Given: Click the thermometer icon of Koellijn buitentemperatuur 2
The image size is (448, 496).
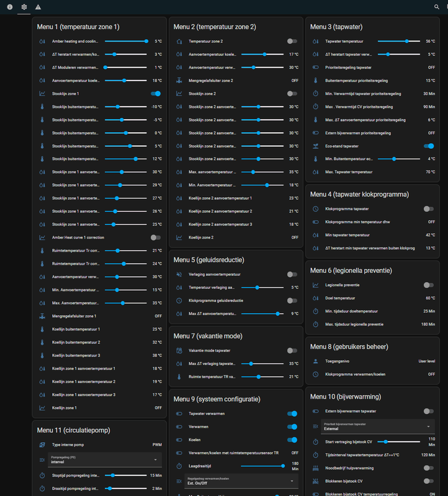Looking at the screenshot, I should [42, 342].
